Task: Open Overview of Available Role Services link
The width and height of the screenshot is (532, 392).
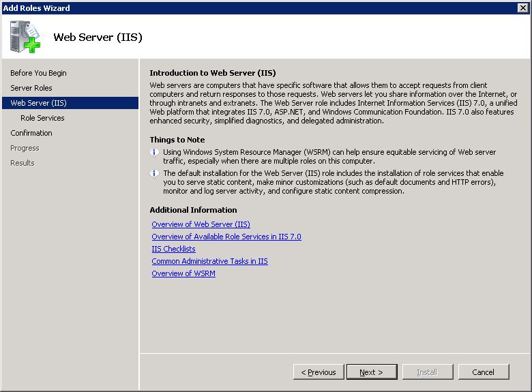Action: click(x=226, y=237)
